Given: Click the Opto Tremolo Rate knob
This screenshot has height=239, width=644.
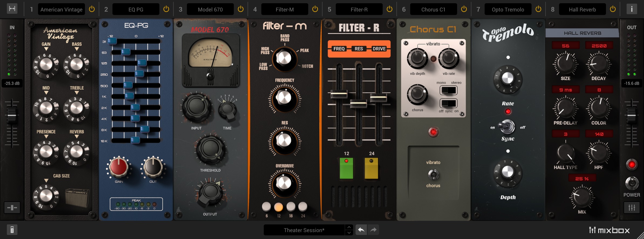Looking at the screenshot, I should [508, 78].
